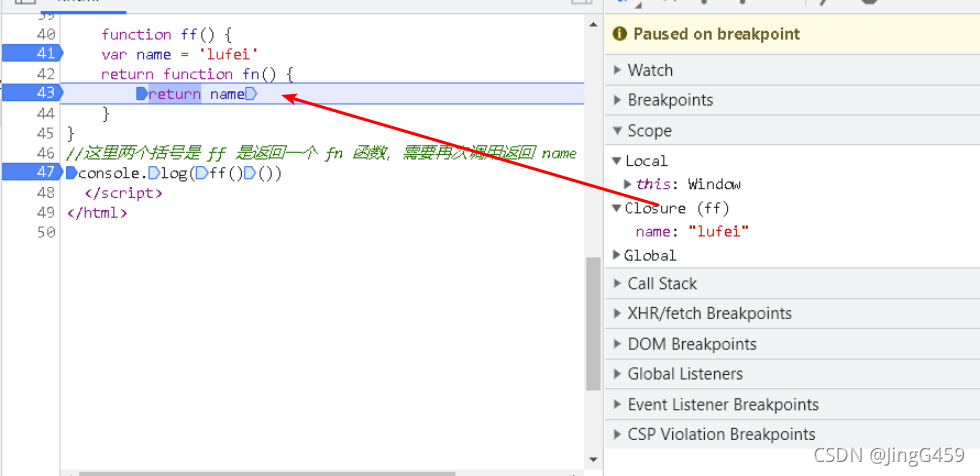This screenshot has height=476, width=980.
Task: Toggle the breakpoint marker on line 41
Action: click(x=32, y=54)
